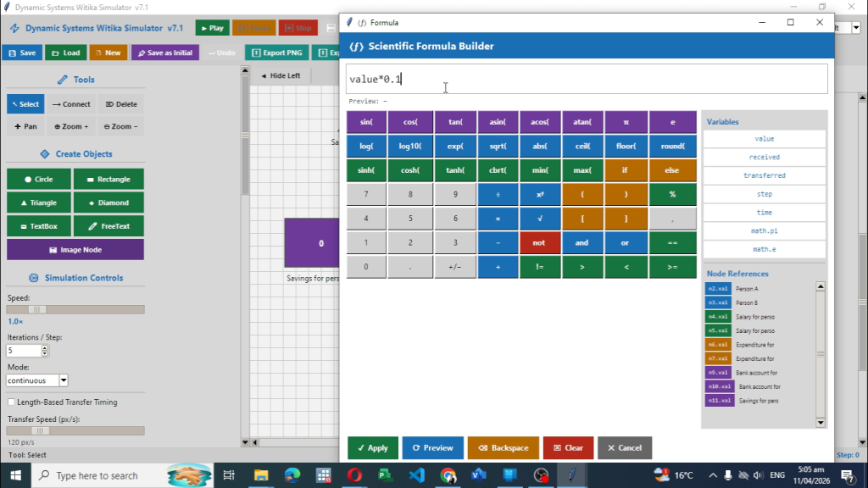Image resolution: width=868 pixels, height=488 pixels.
Task: Insert the pi constant symbol
Action: [626, 122]
